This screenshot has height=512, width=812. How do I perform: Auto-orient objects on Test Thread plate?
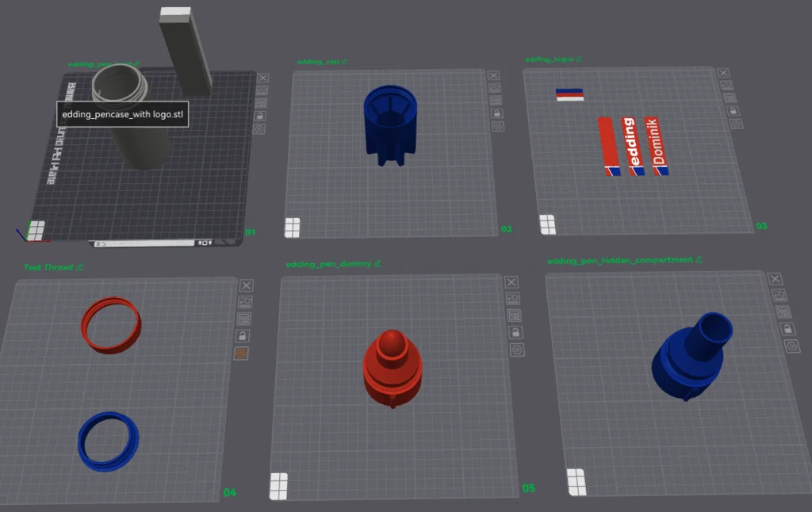[245, 302]
